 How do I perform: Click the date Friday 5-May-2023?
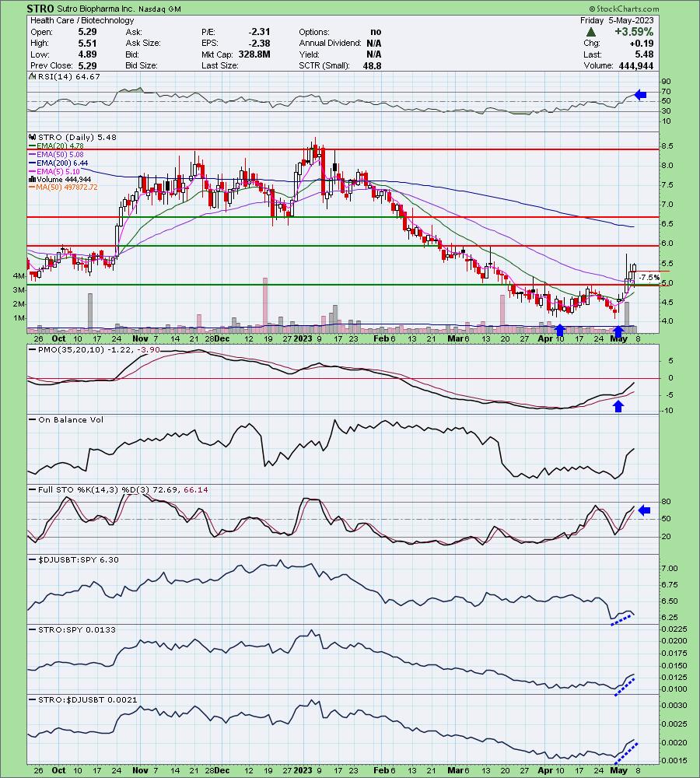tap(617, 20)
